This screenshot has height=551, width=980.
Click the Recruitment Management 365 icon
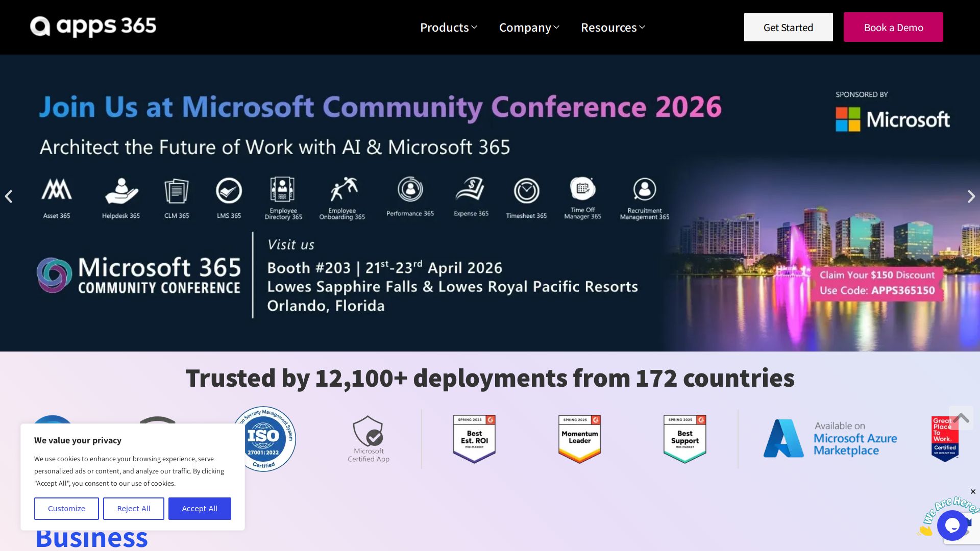pos(645,190)
